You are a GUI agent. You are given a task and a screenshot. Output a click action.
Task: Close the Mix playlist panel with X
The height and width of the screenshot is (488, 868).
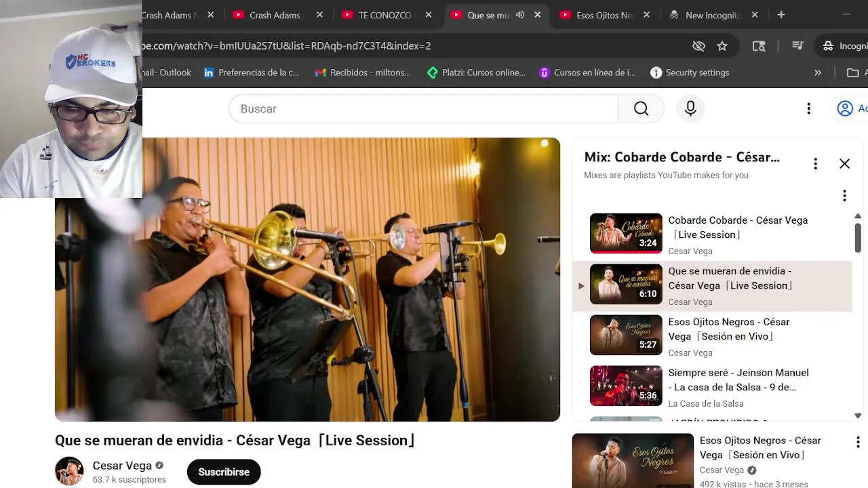[844, 163]
